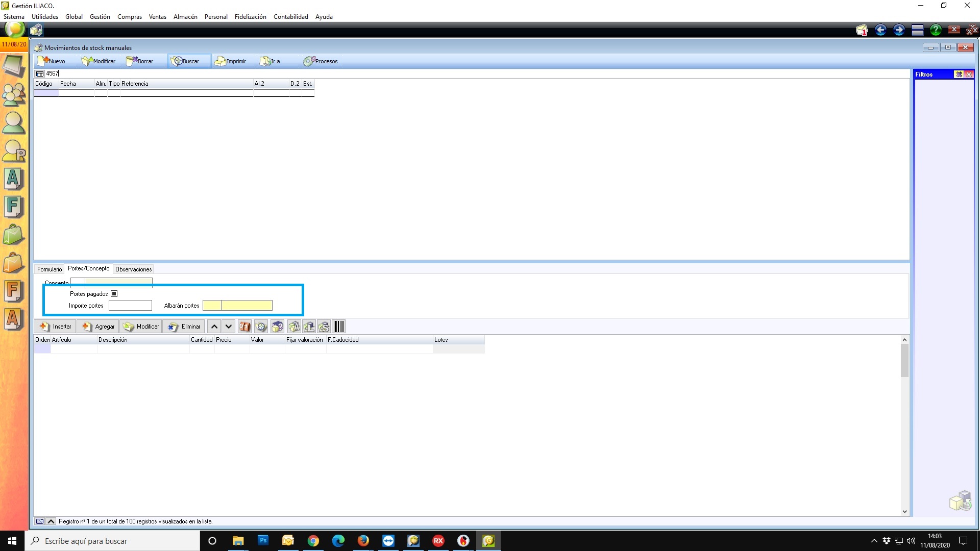Click the clear filters purple X icon
980x551 pixels.
click(x=959, y=74)
